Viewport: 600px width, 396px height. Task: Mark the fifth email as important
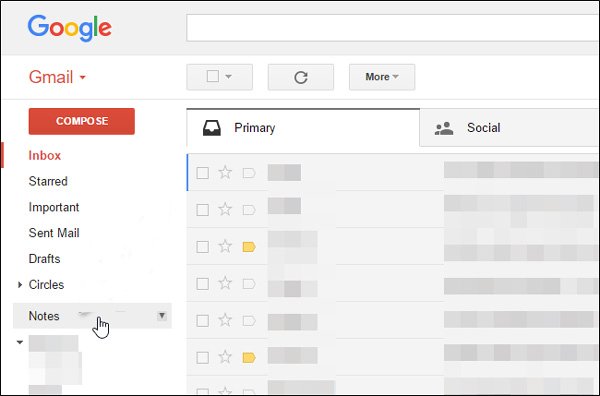[x=249, y=321]
